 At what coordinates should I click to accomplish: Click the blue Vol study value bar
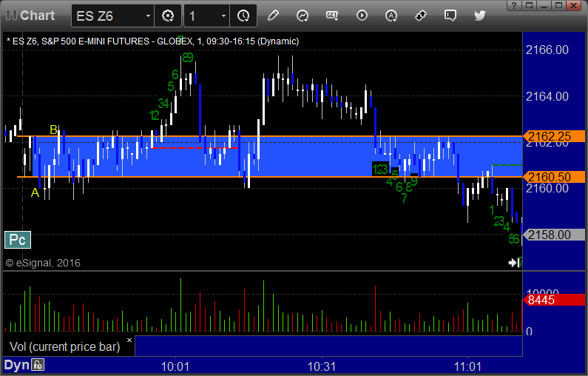click(x=328, y=346)
